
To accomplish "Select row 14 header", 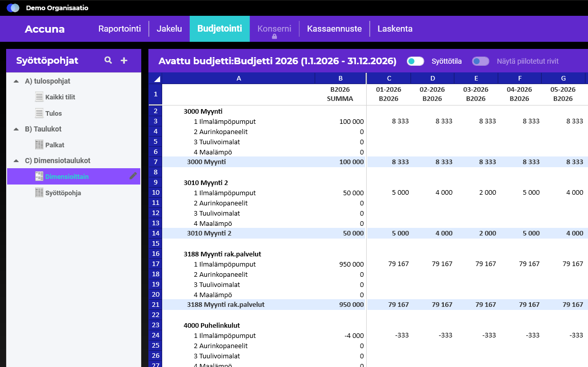I will tap(155, 233).
